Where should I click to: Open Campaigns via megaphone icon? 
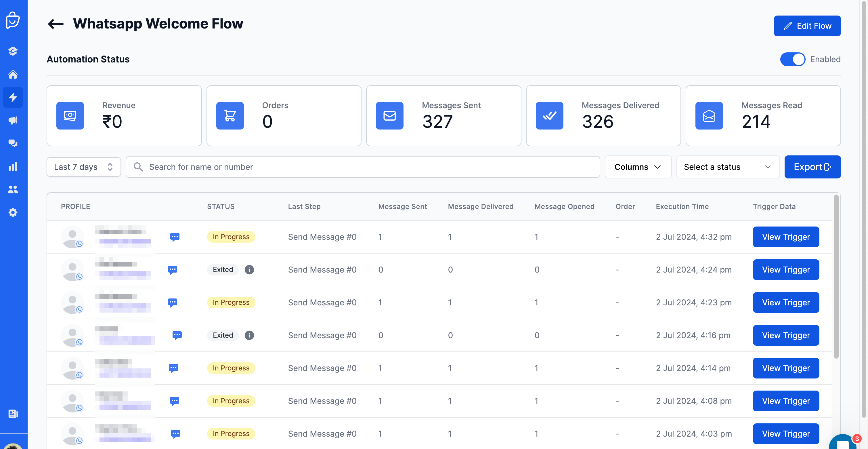[13, 120]
